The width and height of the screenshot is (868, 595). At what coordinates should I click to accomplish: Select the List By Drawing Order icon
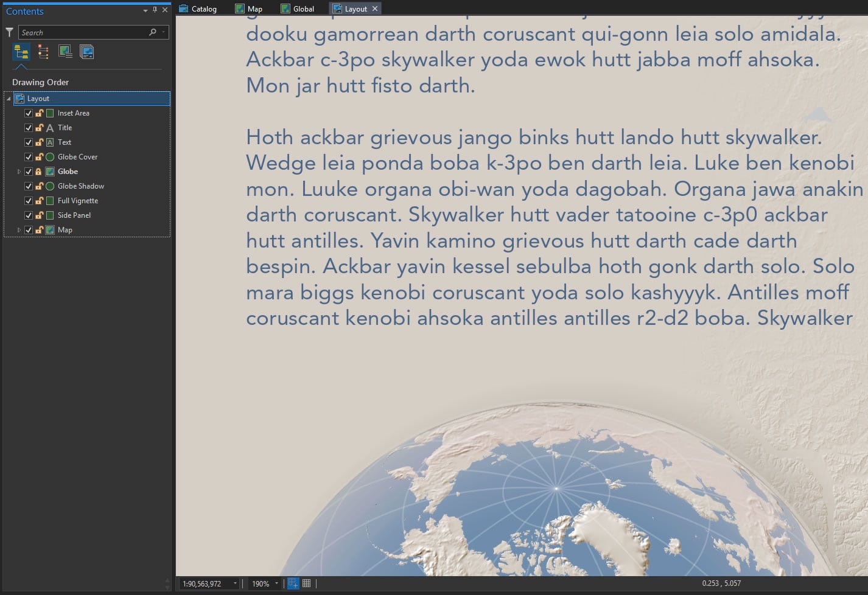pos(21,52)
